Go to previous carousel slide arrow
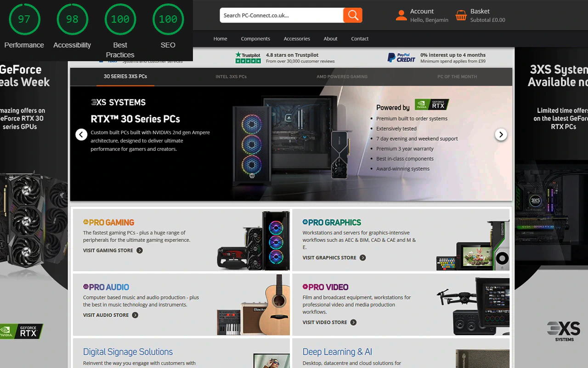This screenshot has width=588, height=368. (x=81, y=135)
